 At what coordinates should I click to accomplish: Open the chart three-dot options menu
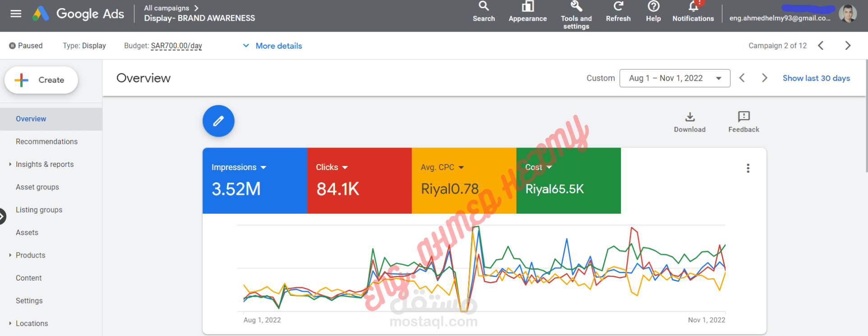(x=748, y=168)
